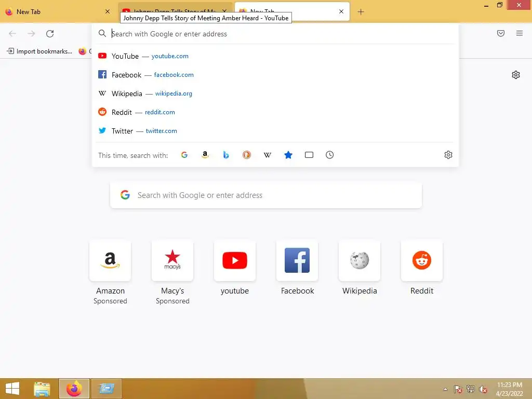The height and width of the screenshot is (399, 532).
Task: Reload the current page
Action: click(50, 34)
